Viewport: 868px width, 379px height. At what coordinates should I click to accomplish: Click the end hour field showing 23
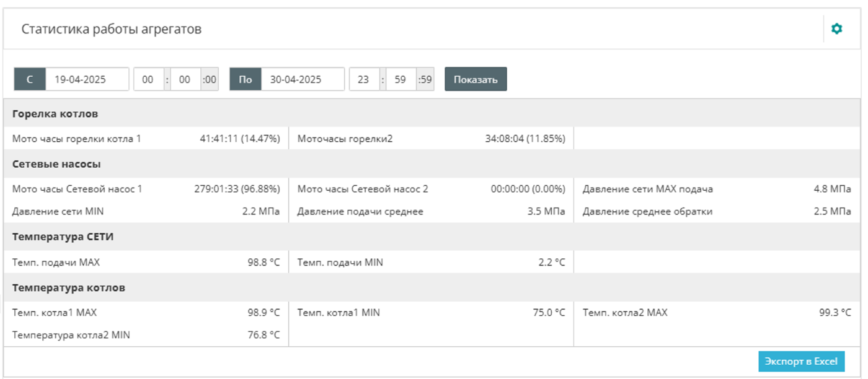click(364, 79)
